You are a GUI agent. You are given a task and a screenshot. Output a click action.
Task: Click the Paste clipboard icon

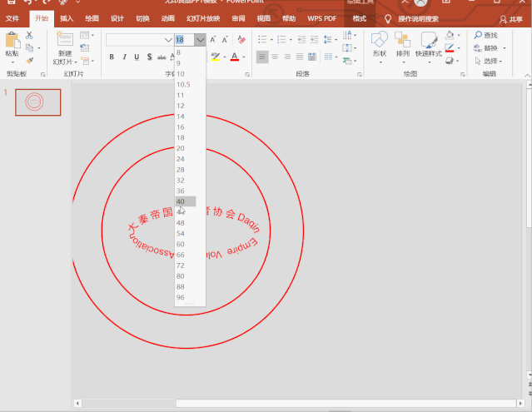click(12, 41)
